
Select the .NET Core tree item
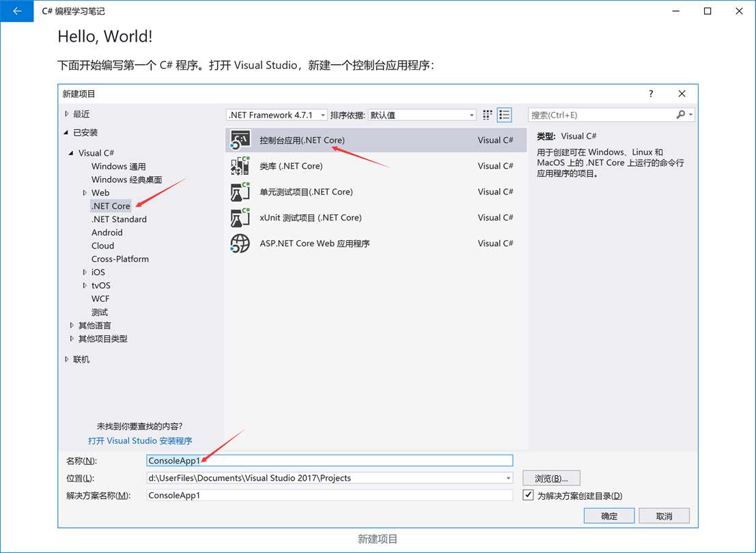[x=111, y=206]
